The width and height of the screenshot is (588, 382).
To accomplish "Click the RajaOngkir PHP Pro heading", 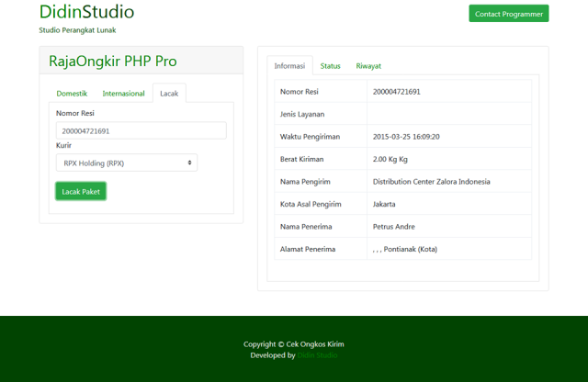I will tap(113, 62).
